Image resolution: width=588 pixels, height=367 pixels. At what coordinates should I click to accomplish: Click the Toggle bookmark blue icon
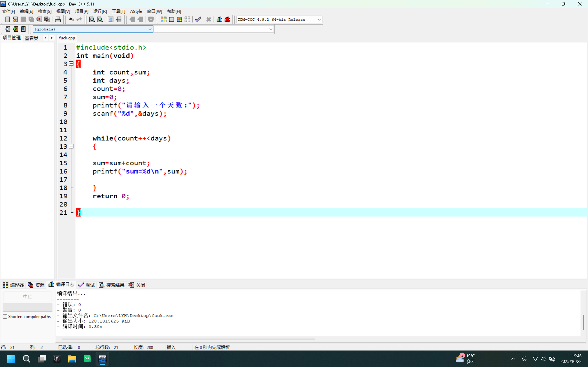(23, 29)
